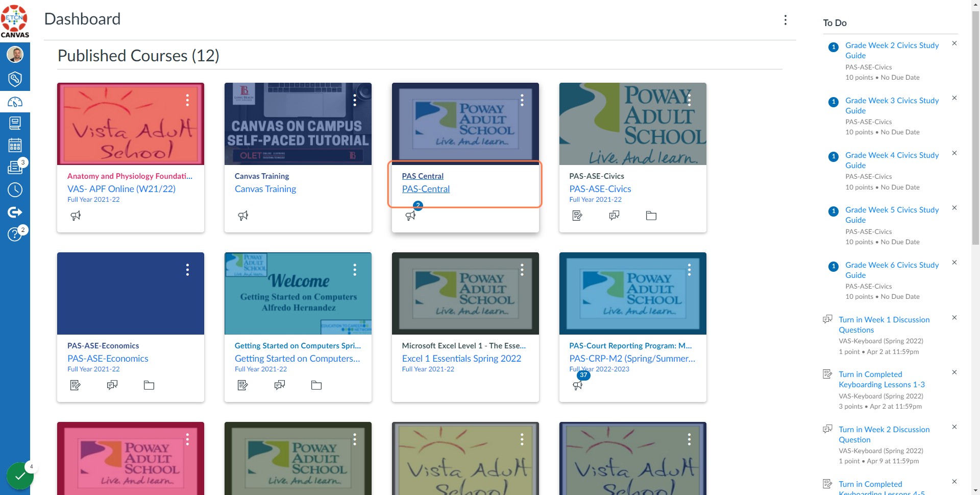Open the Commons arrow icon in sidebar
Viewport: 980px width, 495px height.
point(15,212)
